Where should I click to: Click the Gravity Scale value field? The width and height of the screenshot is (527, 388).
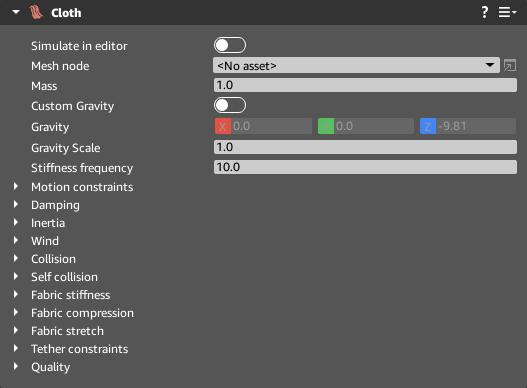click(x=365, y=147)
